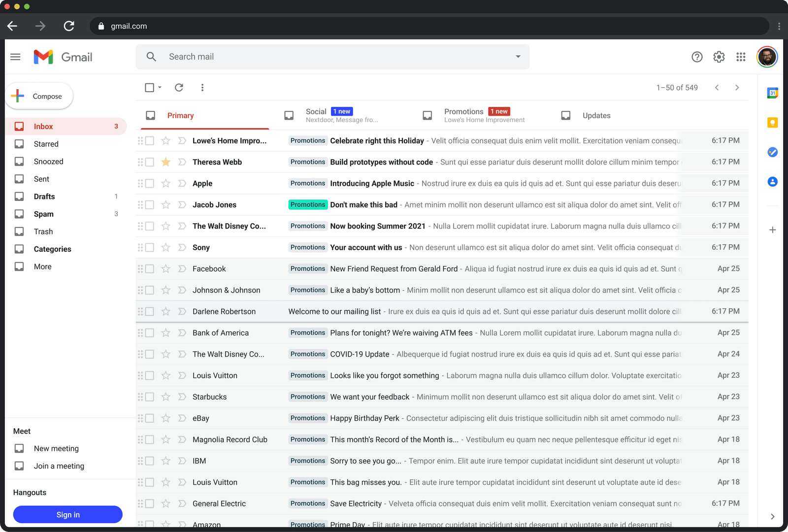The image size is (788, 532).
Task: Click the Help question mark icon
Action: point(697,57)
